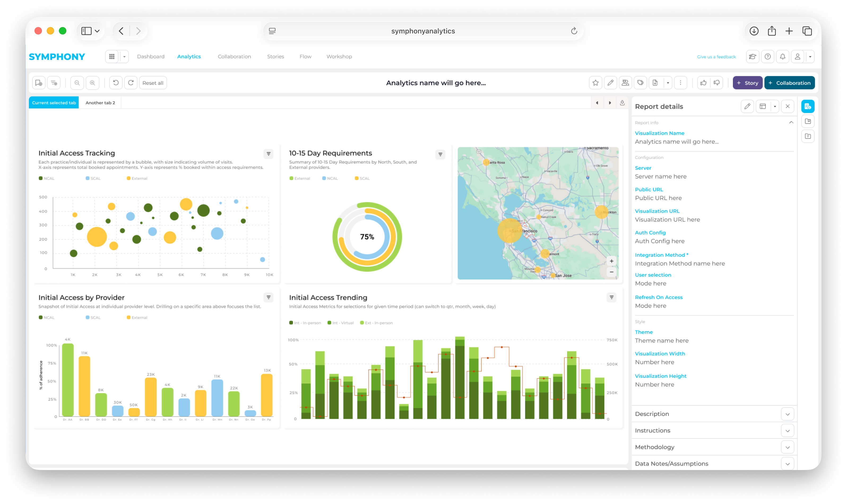Click the Reset all button

pos(153,82)
